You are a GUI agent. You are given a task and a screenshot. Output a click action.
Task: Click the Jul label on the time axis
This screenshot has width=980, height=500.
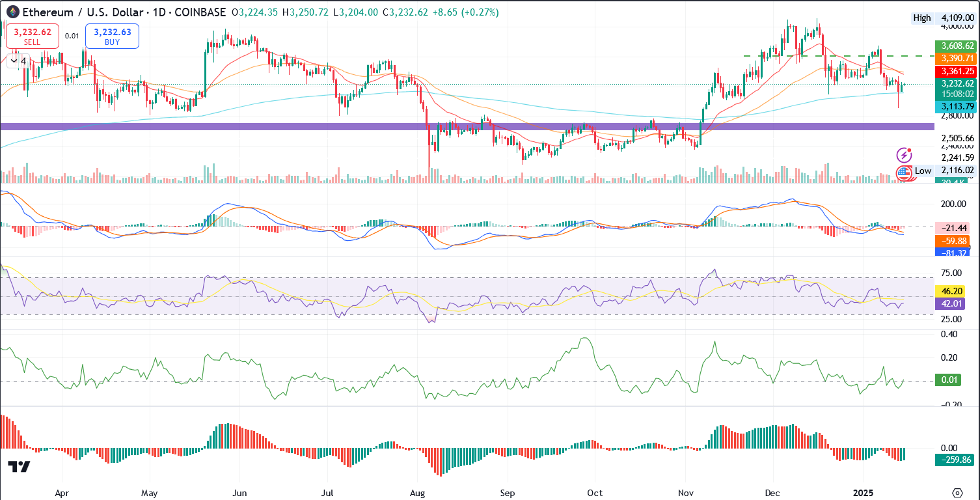point(327,493)
